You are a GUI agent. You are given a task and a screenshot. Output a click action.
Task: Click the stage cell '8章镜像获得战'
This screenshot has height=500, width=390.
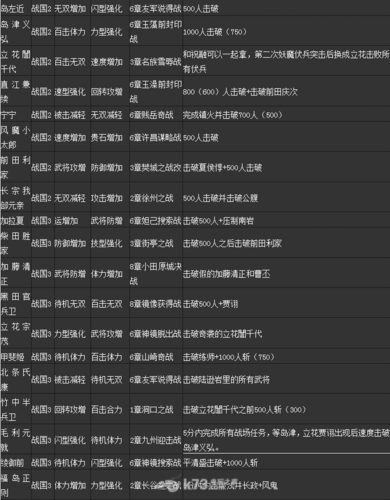(155, 304)
